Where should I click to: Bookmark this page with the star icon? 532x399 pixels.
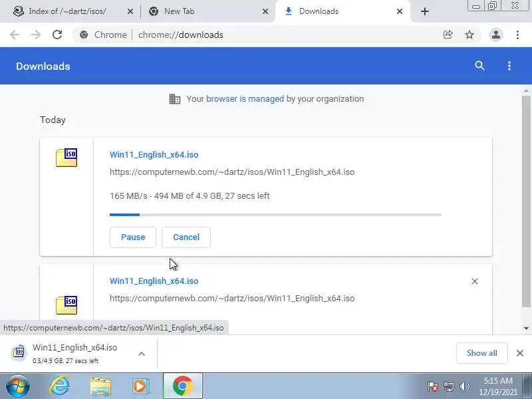pos(469,35)
